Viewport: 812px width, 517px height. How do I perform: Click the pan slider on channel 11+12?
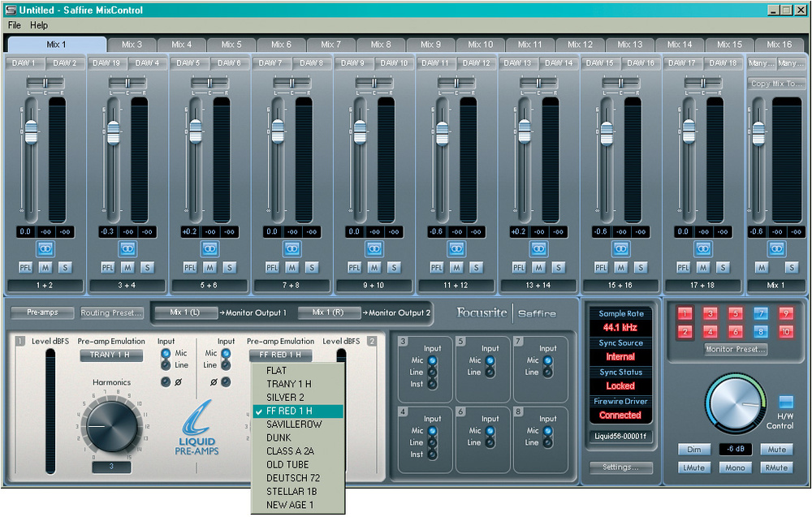pos(456,83)
